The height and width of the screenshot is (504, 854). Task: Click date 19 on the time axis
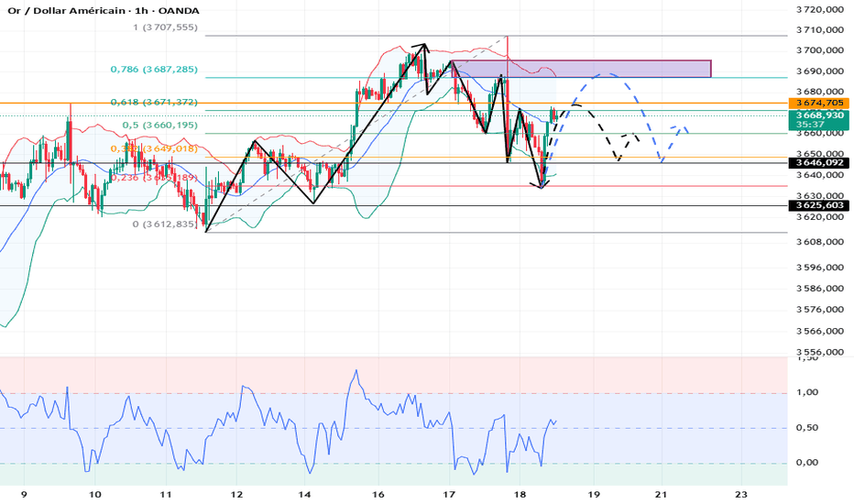(594, 495)
